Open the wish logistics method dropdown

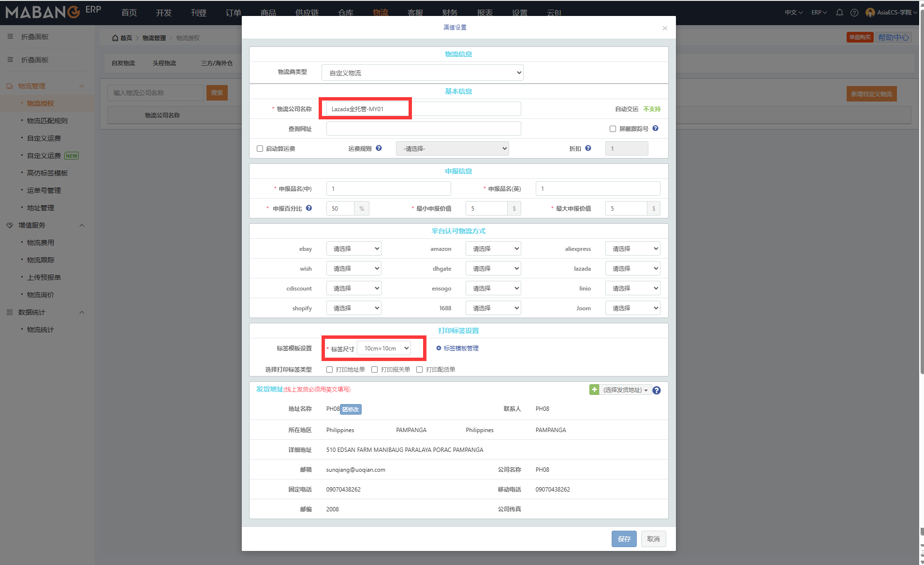coord(353,268)
